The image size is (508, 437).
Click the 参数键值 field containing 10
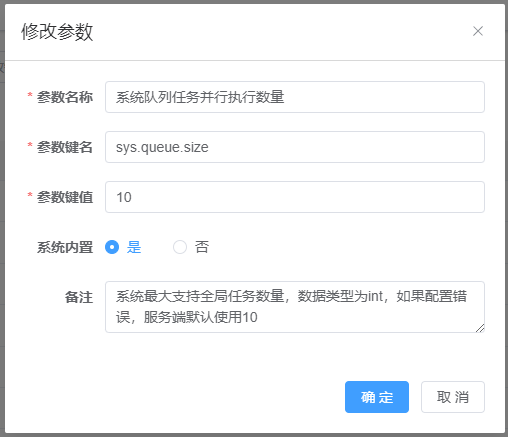[x=295, y=197]
